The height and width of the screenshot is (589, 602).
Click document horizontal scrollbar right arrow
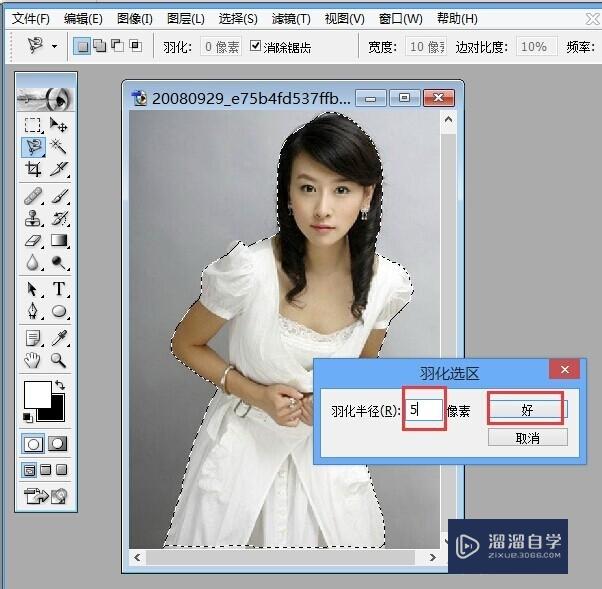point(433,557)
